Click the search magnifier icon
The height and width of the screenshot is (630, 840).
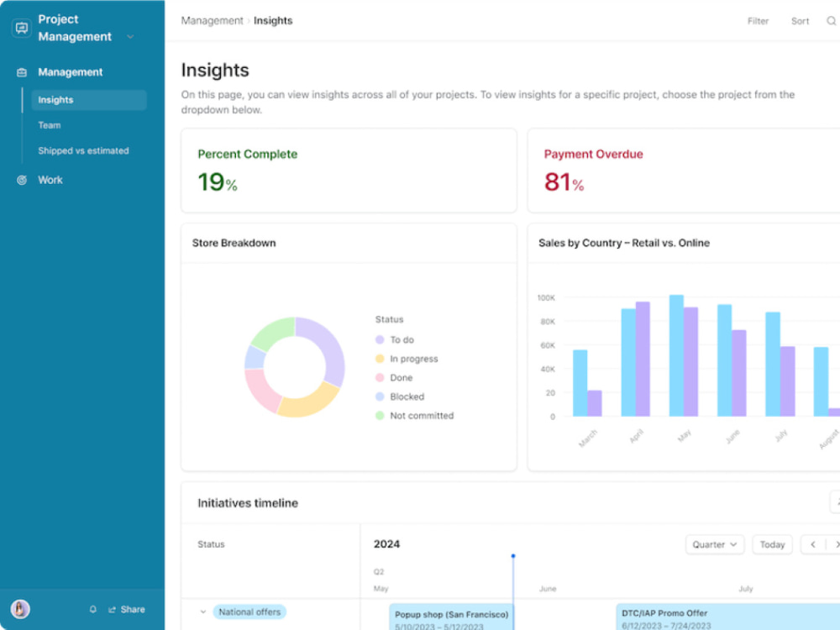tap(832, 21)
